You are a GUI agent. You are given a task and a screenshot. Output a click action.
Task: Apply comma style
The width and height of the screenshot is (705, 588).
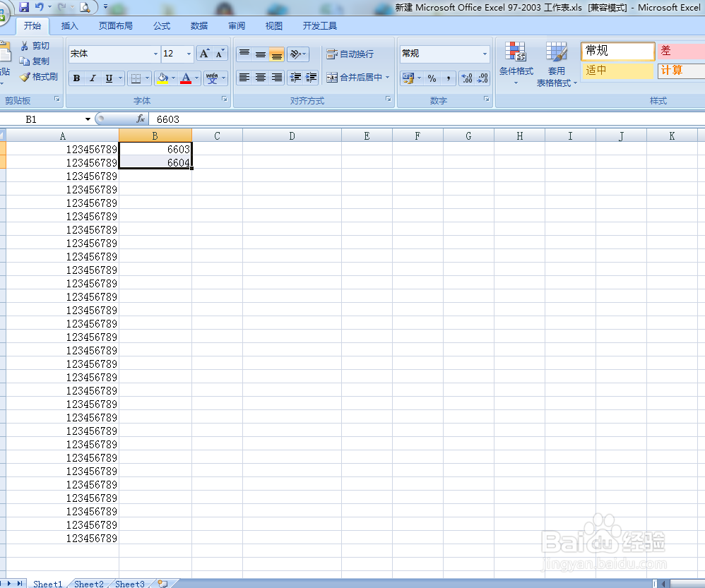[449, 78]
